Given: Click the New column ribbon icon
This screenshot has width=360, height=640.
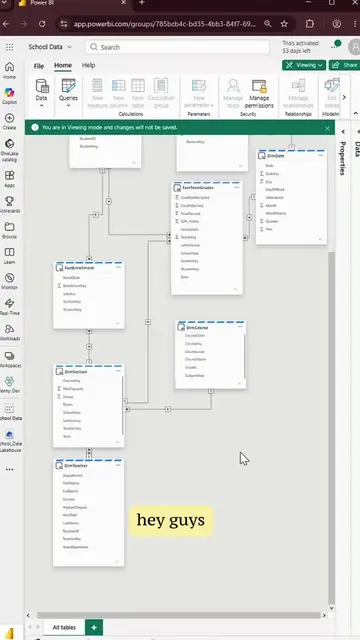Looking at the screenshot, I should pos(118,94).
